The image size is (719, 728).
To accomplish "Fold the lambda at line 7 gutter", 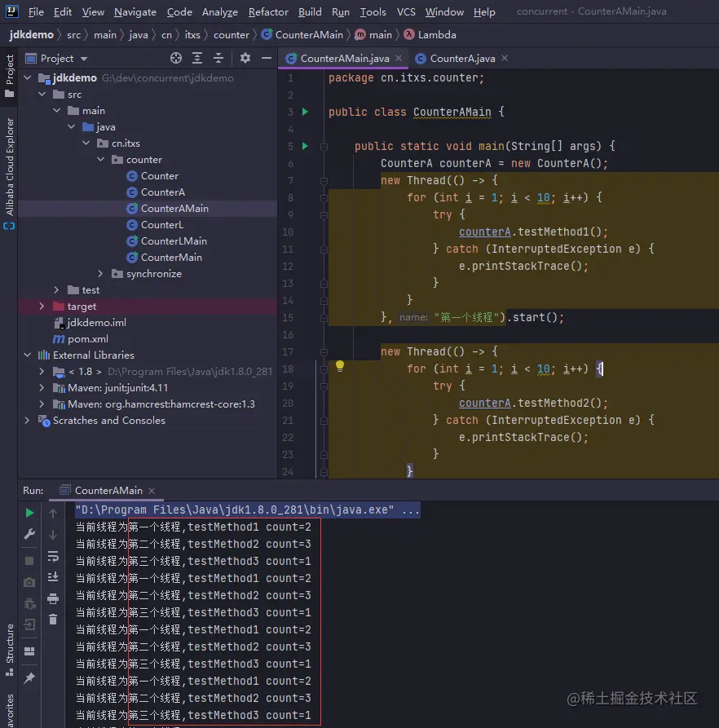I will (324, 181).
